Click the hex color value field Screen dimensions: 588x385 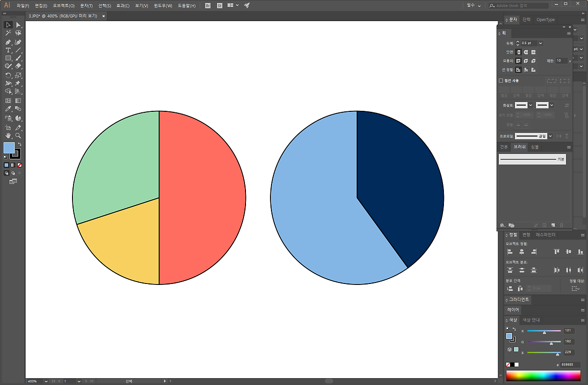tap(570, 365)
